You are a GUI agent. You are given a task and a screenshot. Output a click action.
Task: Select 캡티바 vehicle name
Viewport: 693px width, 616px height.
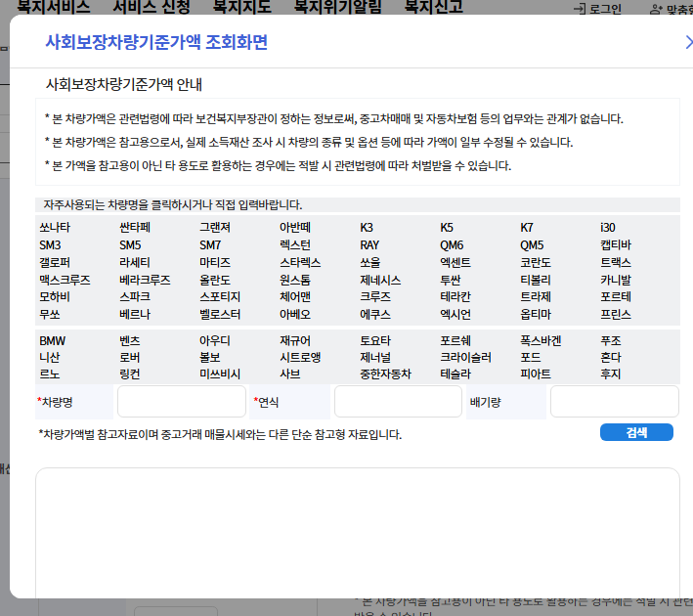(616, 245)
